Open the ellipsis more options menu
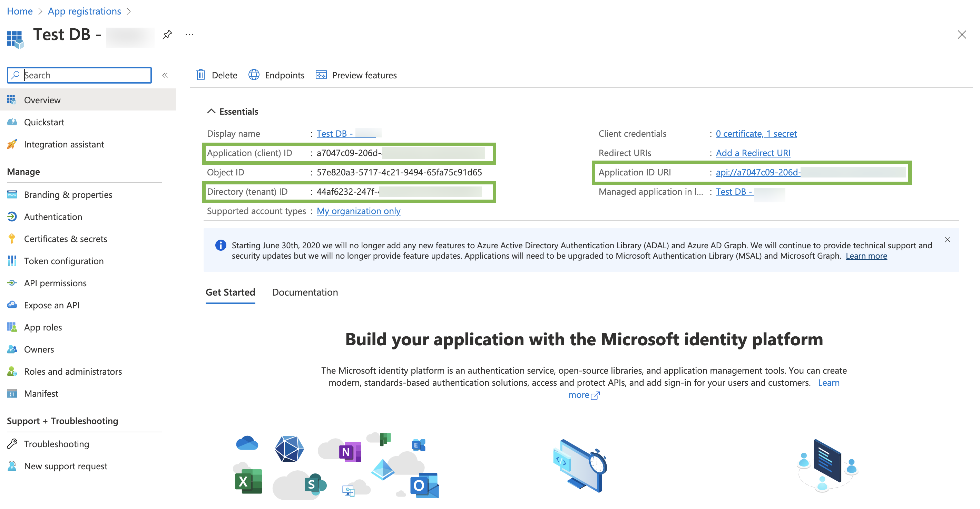Viewport: 980px width, 509px height. [189, 35]
